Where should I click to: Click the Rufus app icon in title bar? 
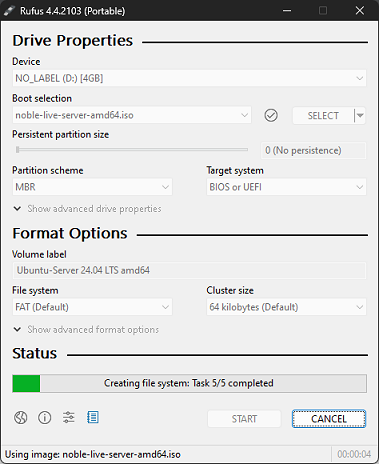click(x=9, y=11)
